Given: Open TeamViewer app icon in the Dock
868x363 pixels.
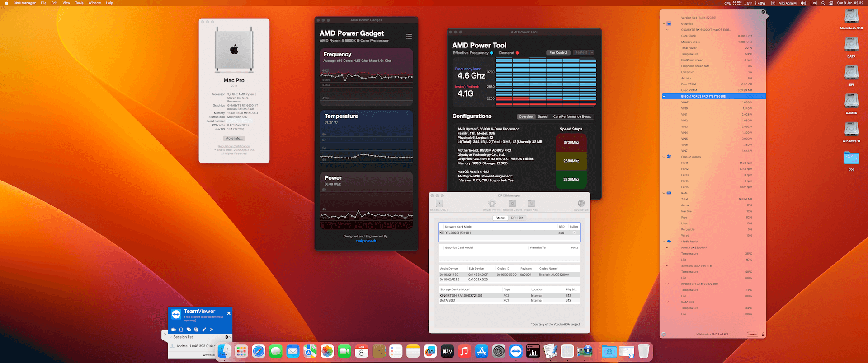Looking at the screenshot, I should pos(516,351).
